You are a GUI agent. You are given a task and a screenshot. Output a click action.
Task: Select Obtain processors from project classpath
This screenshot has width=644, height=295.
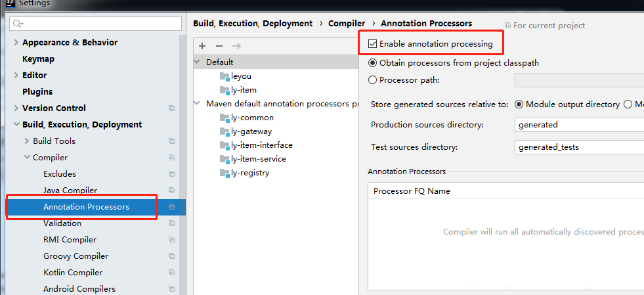pos(373,63)
